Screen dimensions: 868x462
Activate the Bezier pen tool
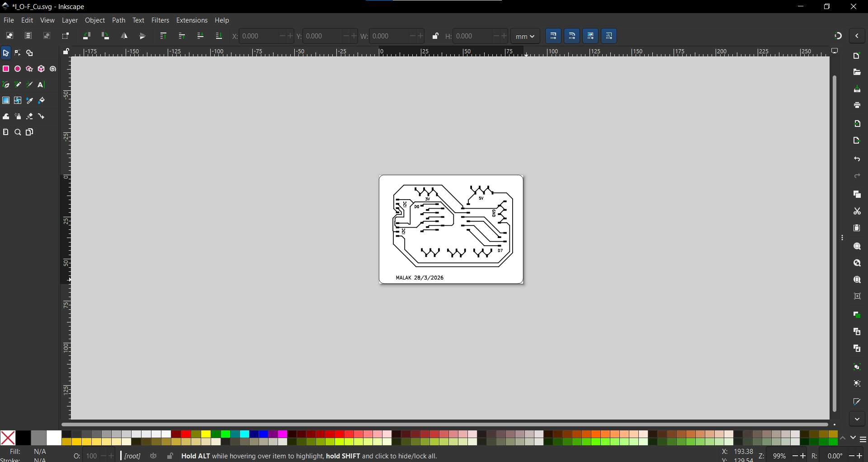click(x=6, y=84)
